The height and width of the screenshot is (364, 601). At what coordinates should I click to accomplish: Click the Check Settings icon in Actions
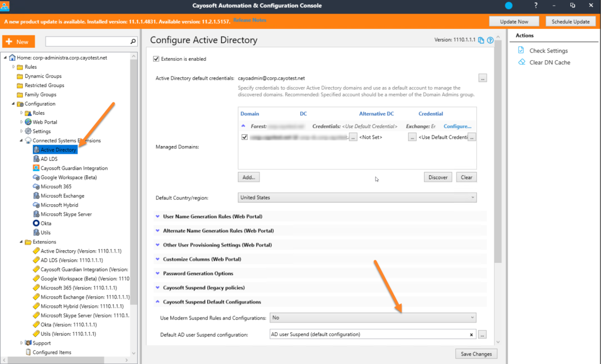(x=521, y=50)
